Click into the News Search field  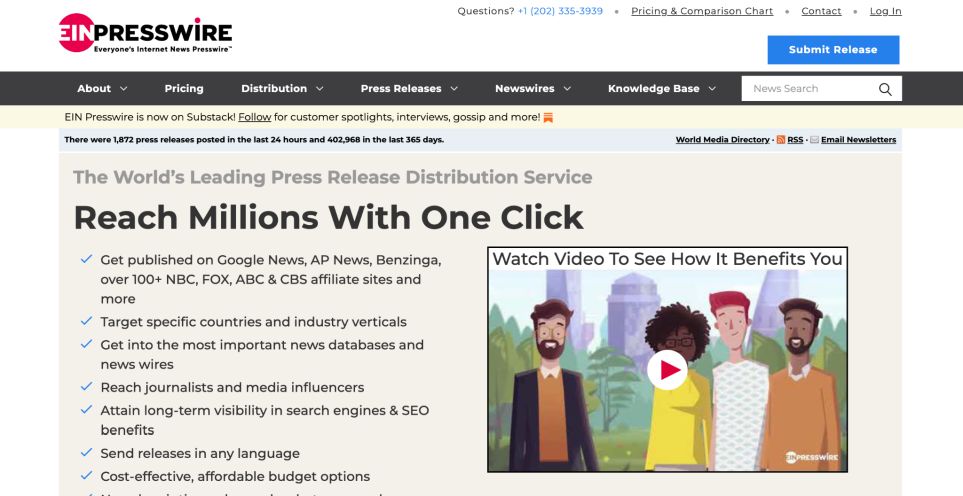806,89
